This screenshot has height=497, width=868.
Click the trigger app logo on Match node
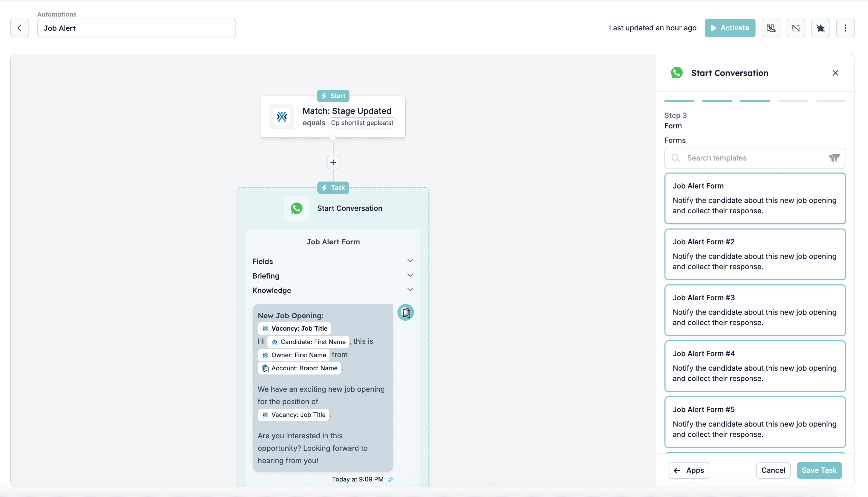coord(282,117)
